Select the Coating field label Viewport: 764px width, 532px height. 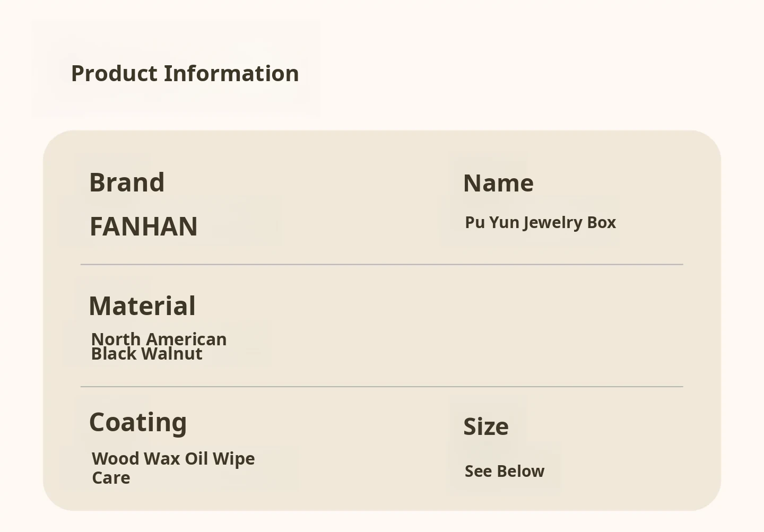click(138, 422)
